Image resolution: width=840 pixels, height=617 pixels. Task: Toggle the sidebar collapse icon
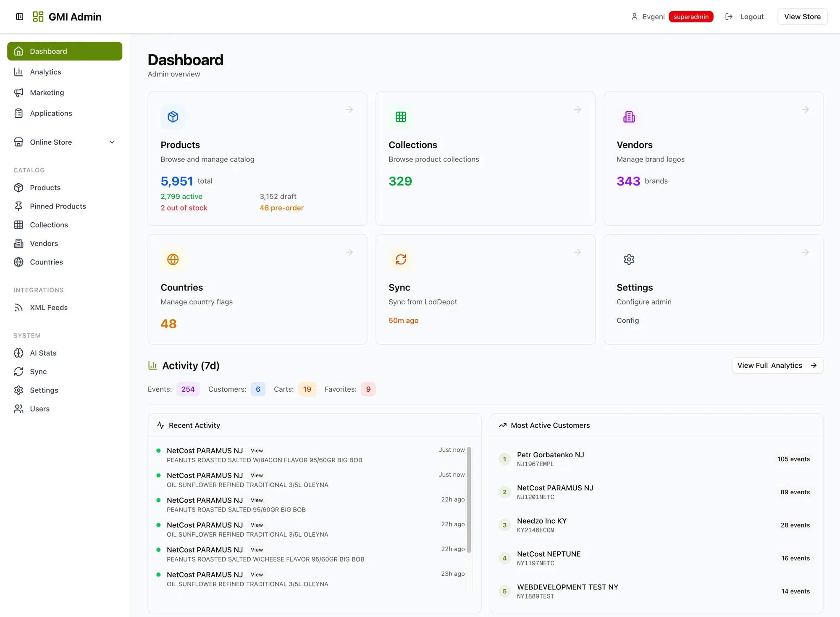(x=19, y=17)
